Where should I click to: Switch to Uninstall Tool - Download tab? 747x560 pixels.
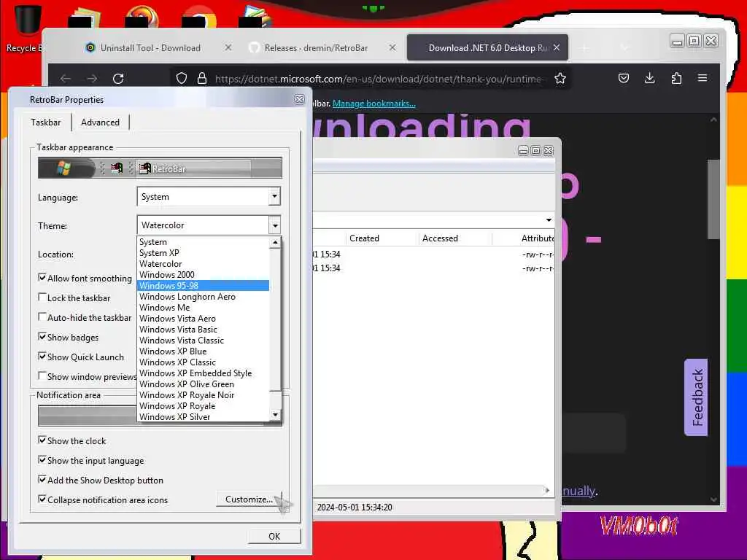(150, 47)
